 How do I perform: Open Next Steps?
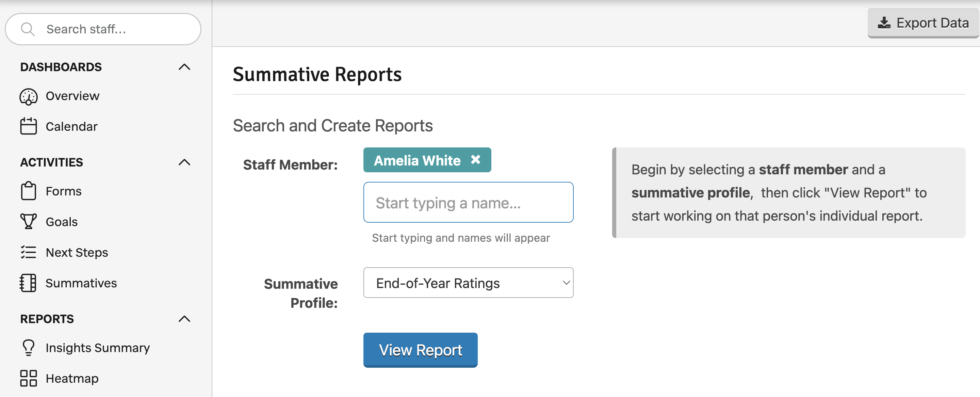click(77, 252)
